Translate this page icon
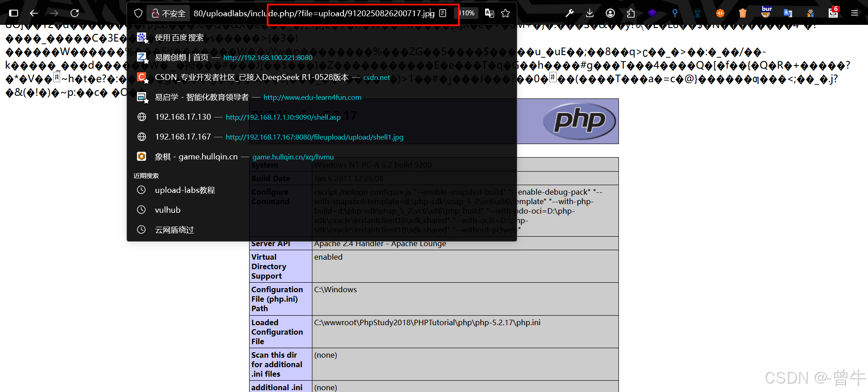Screen dimensions: 868x392 (490, 13)
